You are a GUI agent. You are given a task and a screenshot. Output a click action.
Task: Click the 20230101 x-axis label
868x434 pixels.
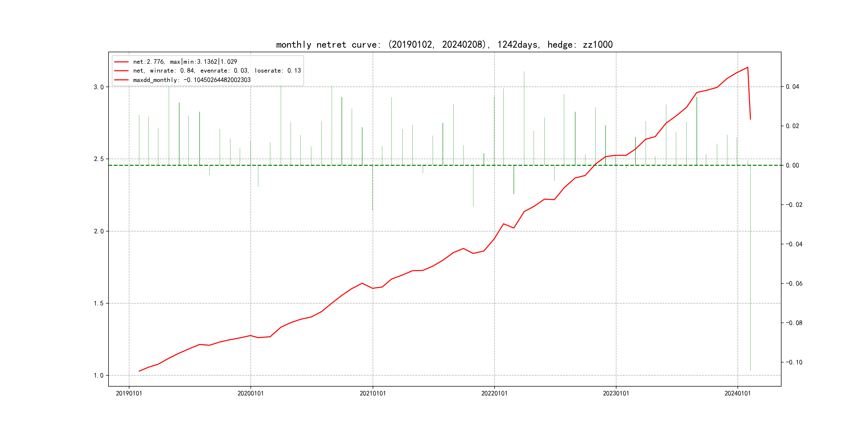point(616,393)
